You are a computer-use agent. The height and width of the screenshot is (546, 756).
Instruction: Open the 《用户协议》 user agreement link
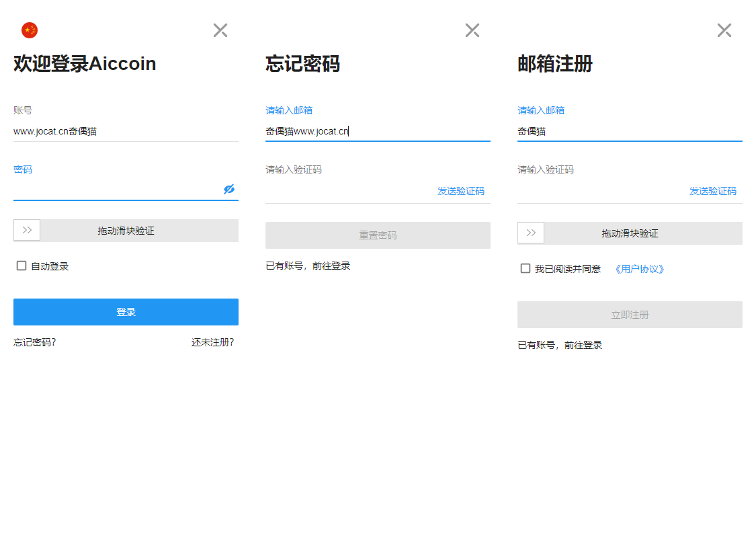click(640, 269)
